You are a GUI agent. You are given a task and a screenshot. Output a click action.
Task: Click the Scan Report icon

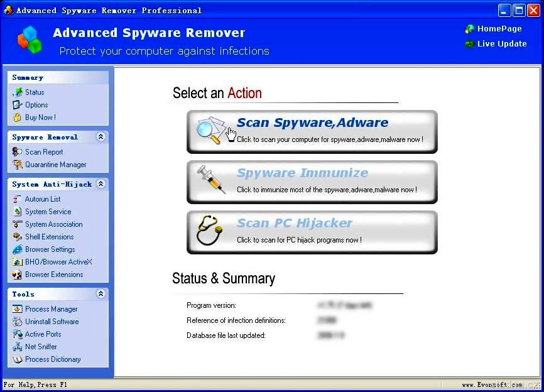[18, 152]
